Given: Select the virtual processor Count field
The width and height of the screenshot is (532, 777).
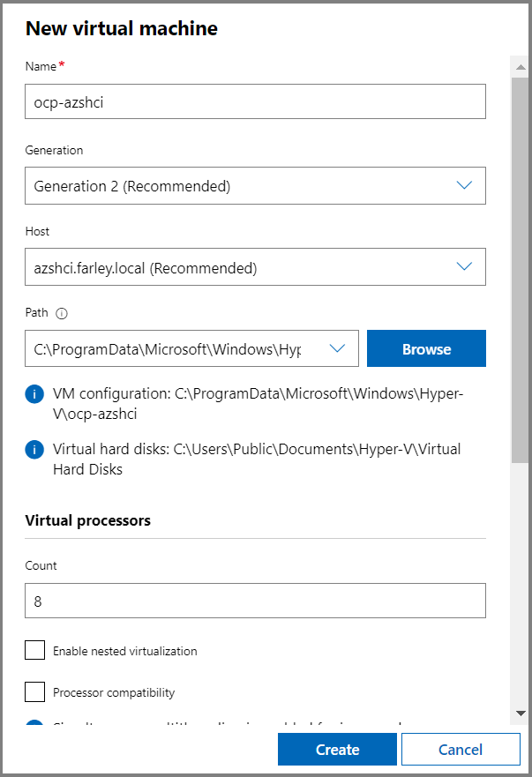Looking at the screenshot, I should [255, 601].
